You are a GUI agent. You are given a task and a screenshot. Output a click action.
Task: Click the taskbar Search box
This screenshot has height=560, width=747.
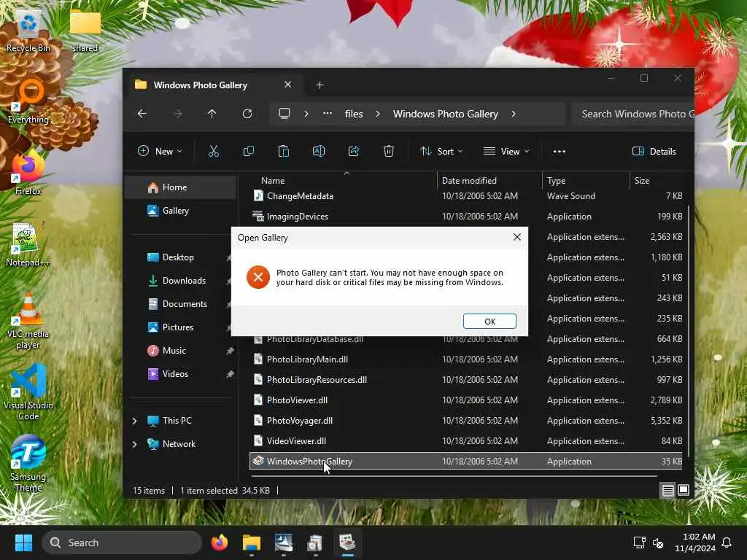tap(122, 542)
